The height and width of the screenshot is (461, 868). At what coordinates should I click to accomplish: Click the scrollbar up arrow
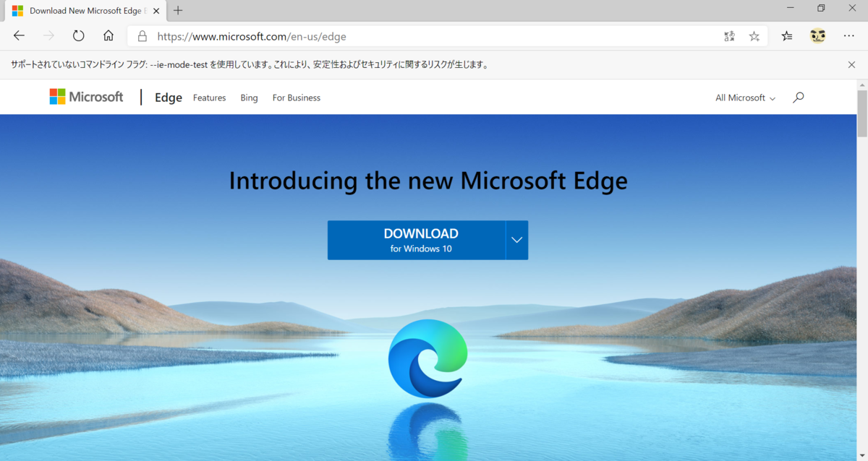[861, 85]
